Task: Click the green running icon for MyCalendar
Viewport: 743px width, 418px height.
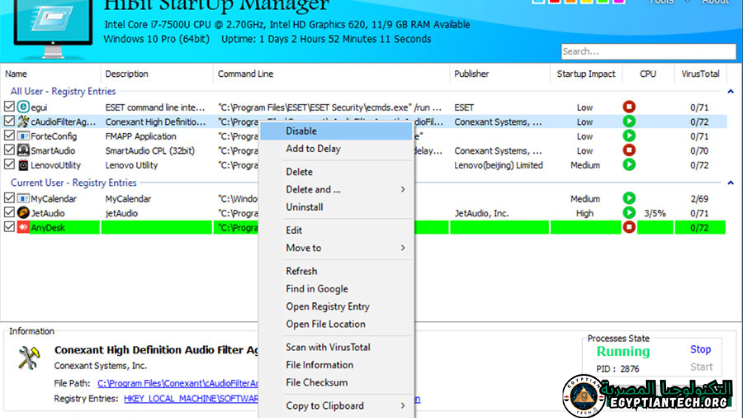Action: pos(629,199)
